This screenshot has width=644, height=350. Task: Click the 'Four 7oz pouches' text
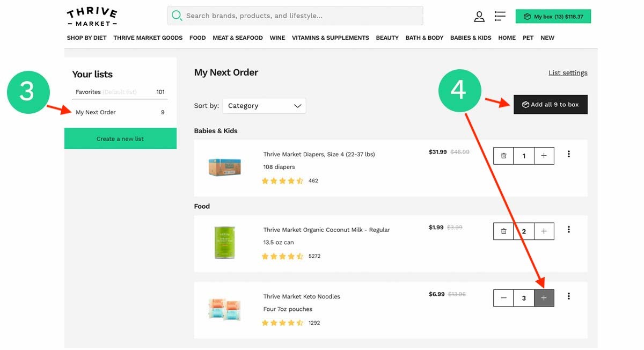tap(288, 309)
